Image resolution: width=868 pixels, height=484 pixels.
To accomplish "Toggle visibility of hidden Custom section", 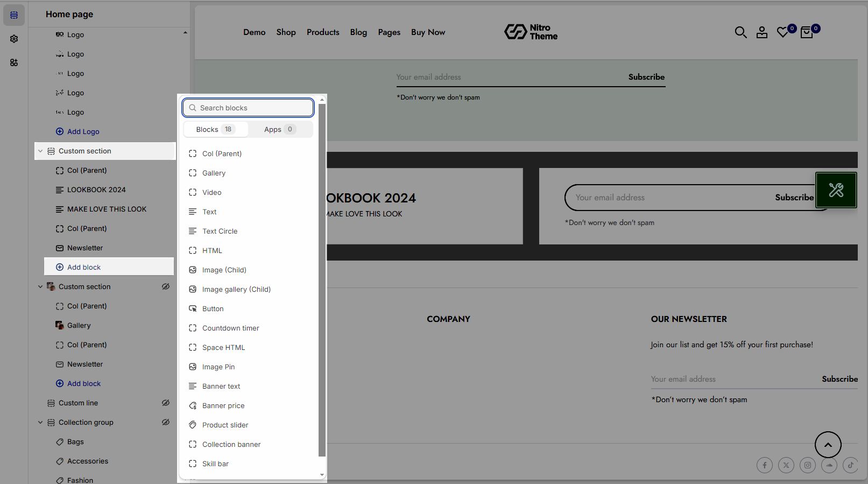I will click(x=166, y=286).
